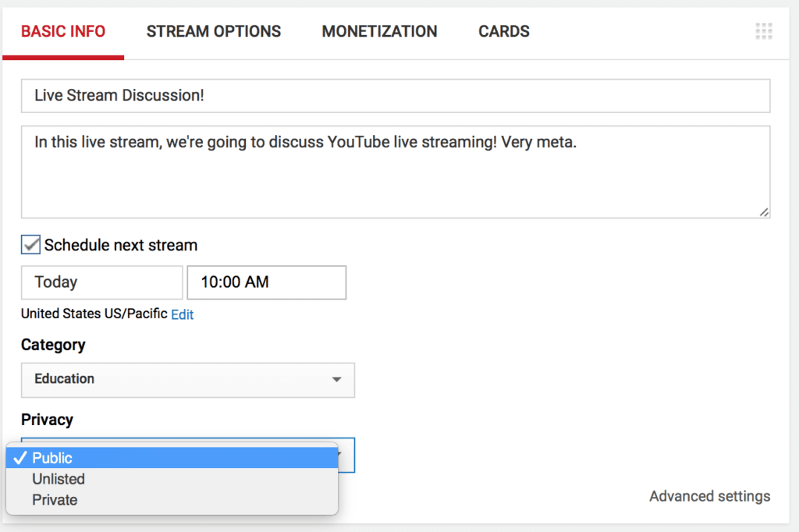Select the Basic Info tab
Screen dimensions: 799x532
point(63,32)
